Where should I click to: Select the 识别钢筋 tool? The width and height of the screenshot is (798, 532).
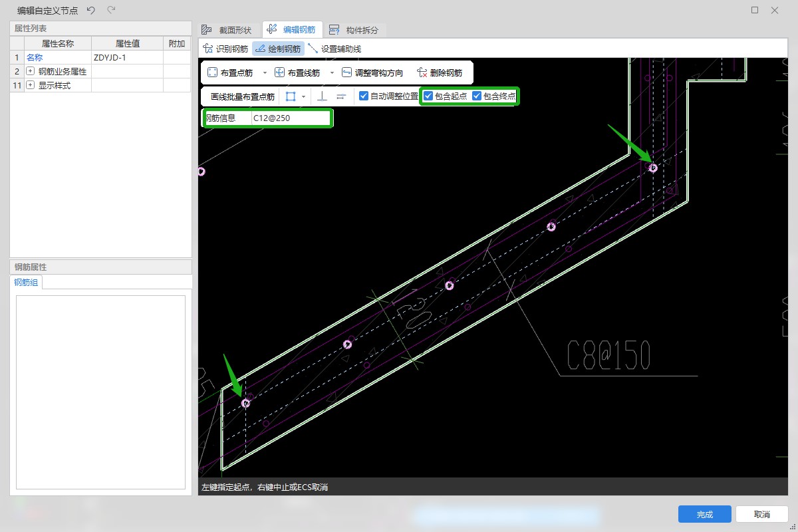pyautogui.click(x=225, y=49)
